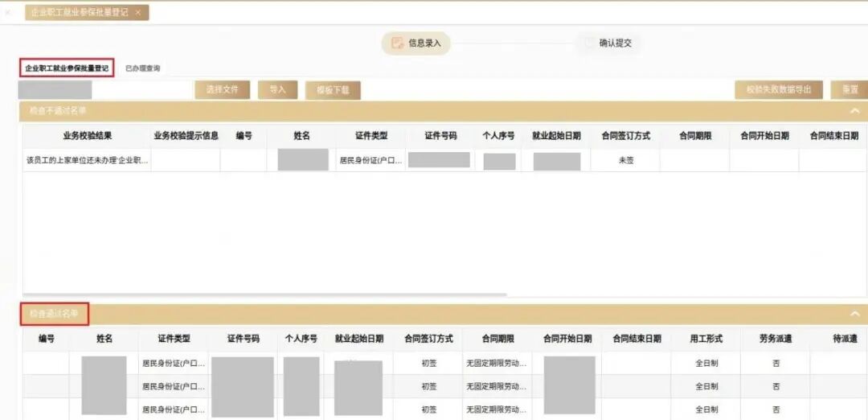Switch to the 已办理查询 tab
The image size is (868, 420).
coord(143,68)
